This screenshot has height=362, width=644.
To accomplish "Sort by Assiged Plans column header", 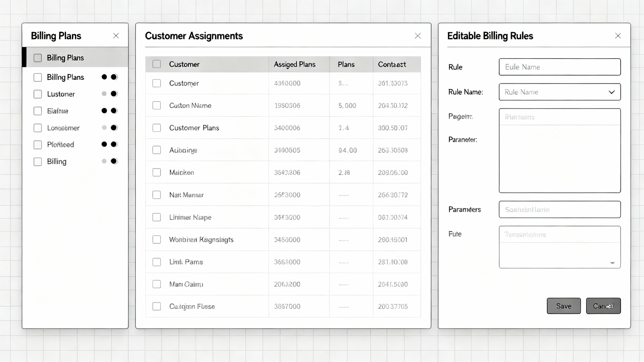I will [x=294, y=64].
